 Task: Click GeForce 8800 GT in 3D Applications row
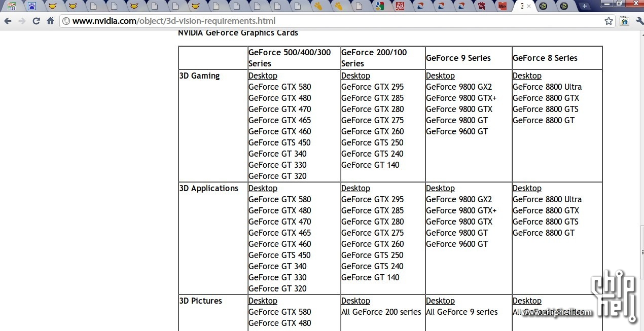pos(544,233)
